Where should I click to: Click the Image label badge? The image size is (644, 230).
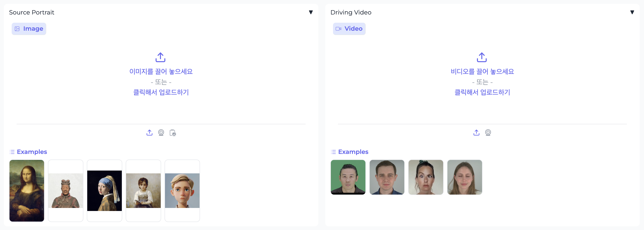(29, 29)
